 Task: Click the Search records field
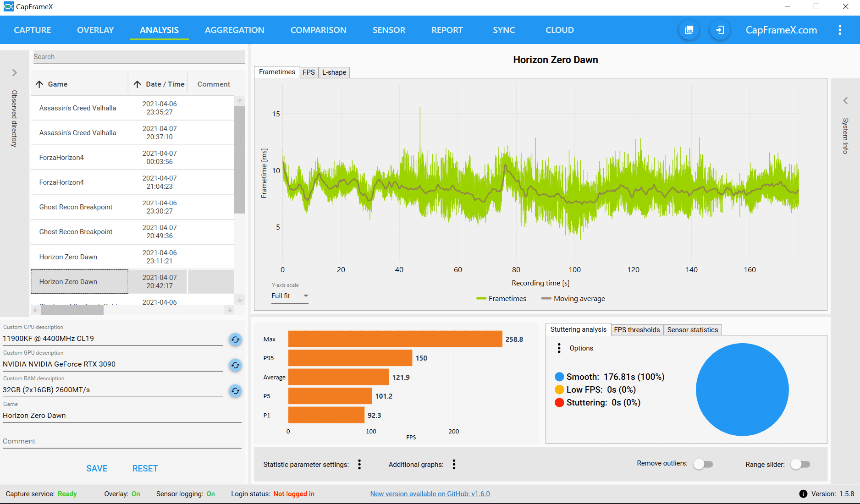click(139, 57)
